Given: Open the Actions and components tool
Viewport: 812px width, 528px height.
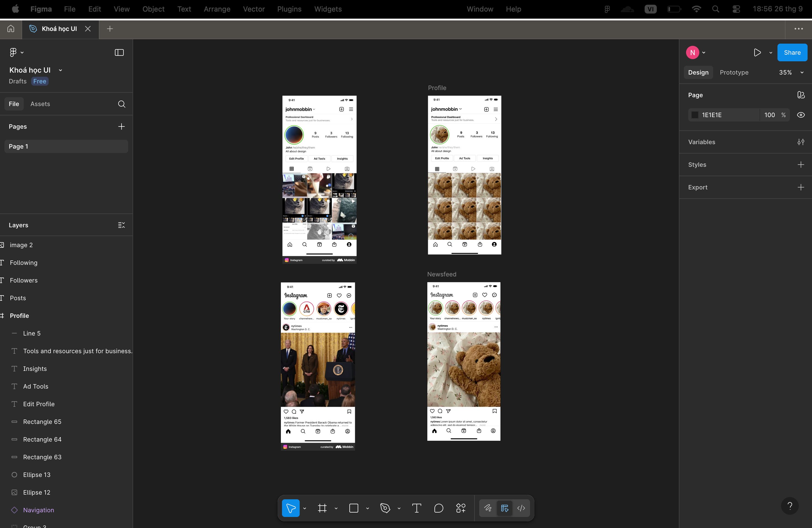Looking at the screenshot, I should click(461, 508).
